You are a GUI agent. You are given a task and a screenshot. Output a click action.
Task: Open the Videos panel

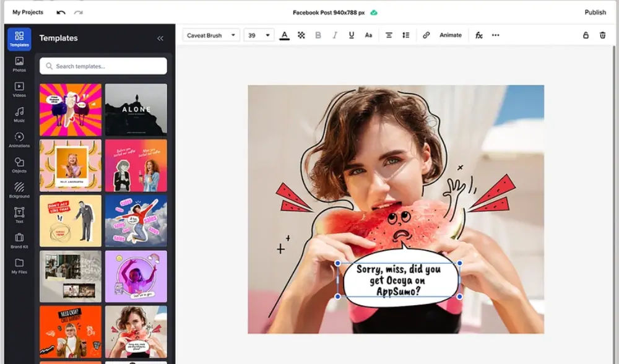coord(19,90)
